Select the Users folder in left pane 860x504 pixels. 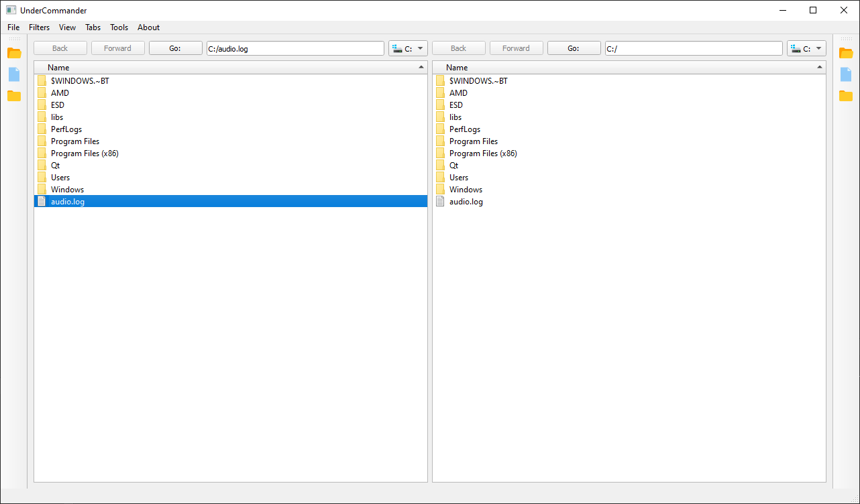coord(60,178)
